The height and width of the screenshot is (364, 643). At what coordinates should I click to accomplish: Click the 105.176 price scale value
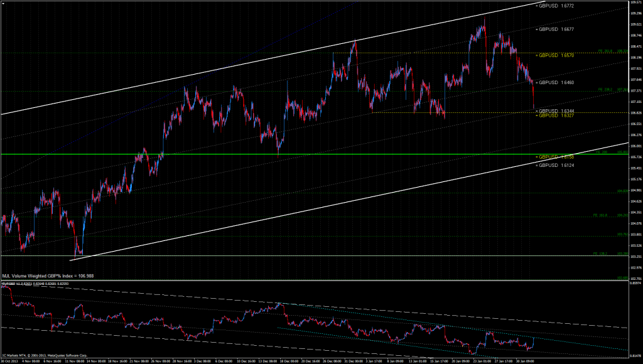[x=636, y=179]
